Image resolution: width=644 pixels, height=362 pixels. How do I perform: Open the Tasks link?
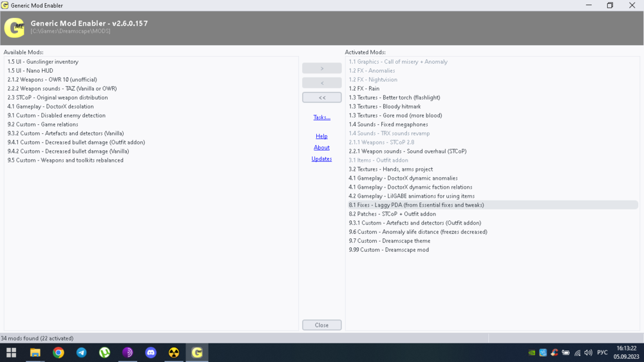tap(321, 117)
